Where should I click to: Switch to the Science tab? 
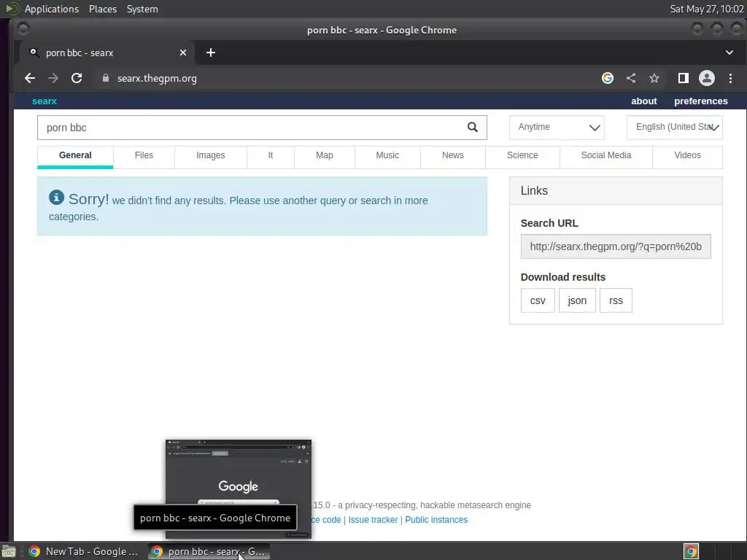click(522, 156)
